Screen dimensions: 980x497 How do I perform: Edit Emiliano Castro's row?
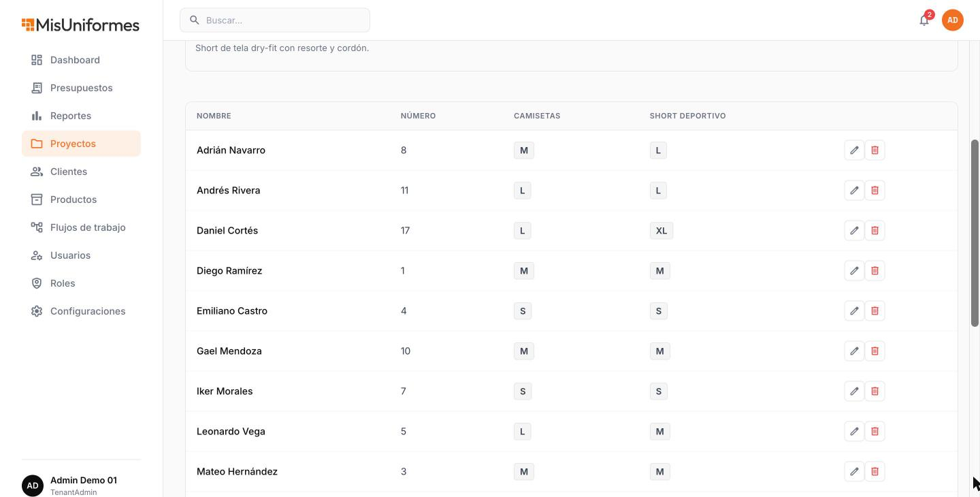(x=854, y=310)
